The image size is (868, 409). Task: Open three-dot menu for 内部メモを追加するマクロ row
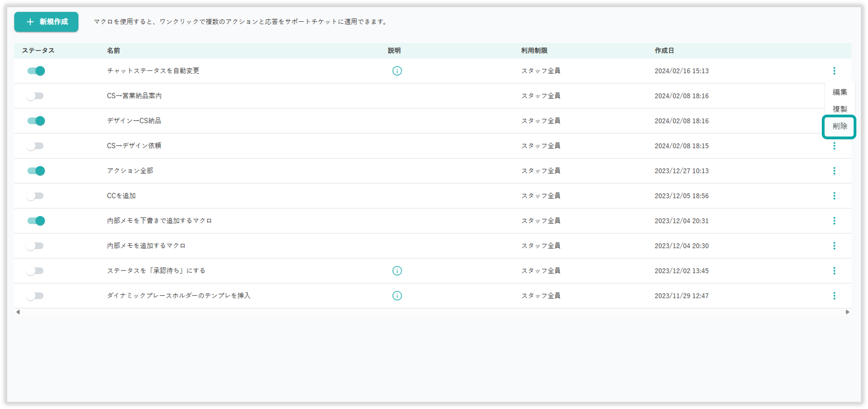[834, 246]
